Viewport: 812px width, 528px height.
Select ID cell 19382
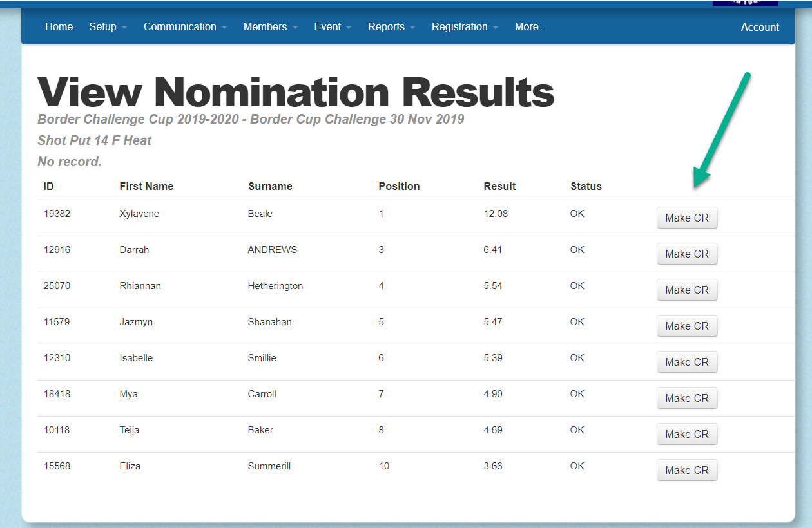coord(57,214)
